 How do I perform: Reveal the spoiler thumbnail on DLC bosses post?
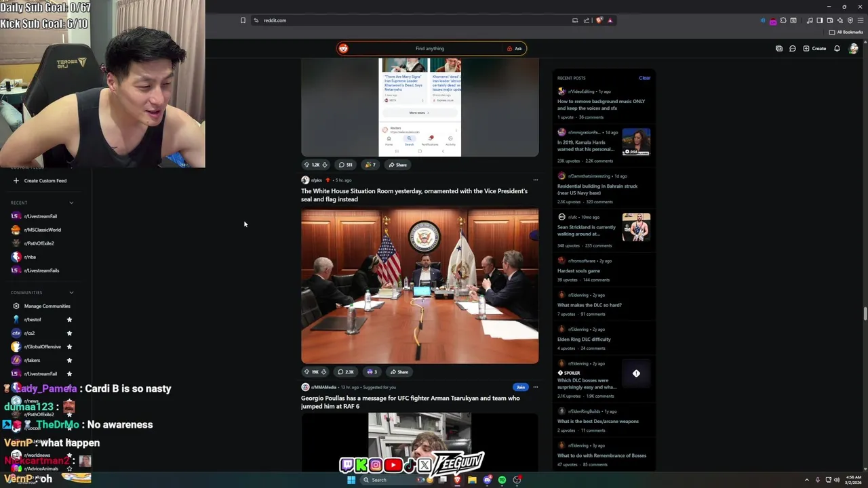(636, 373)
